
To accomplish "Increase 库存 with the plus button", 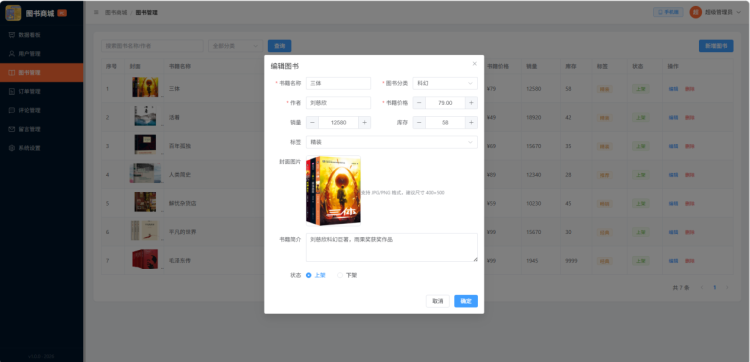I will coord(471,122).
